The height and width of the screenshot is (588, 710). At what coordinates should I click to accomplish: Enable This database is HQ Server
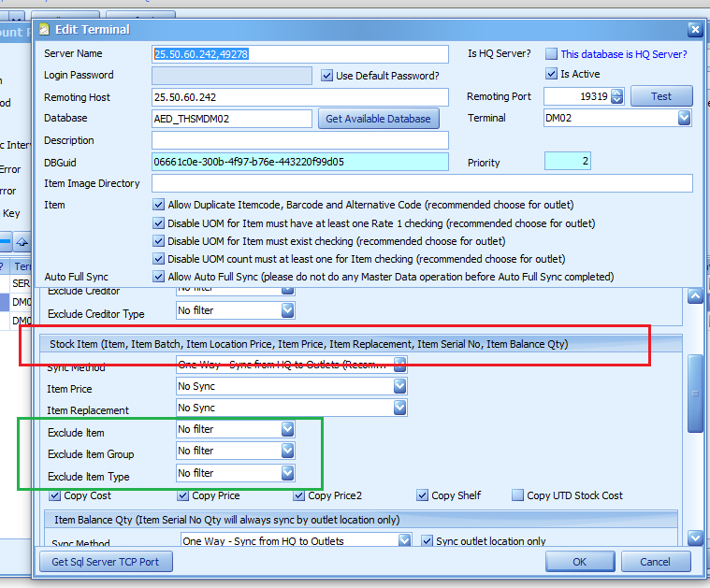552,54
